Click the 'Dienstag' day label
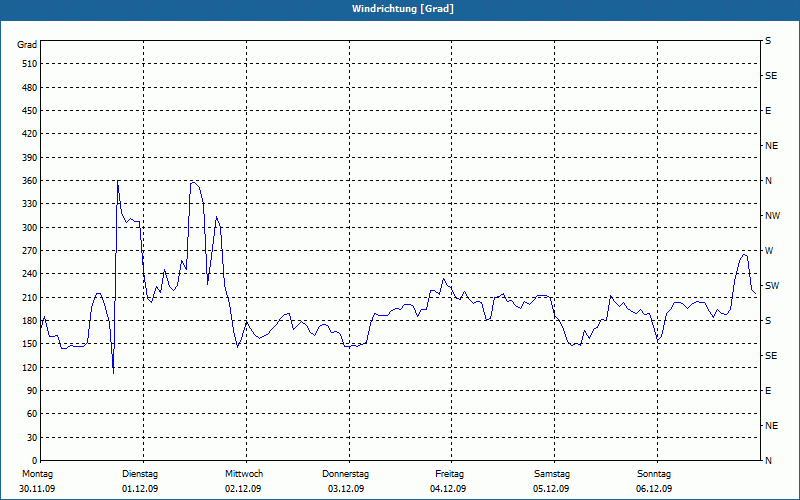Screen dimensions: 800x500 (x=140, y=474)
